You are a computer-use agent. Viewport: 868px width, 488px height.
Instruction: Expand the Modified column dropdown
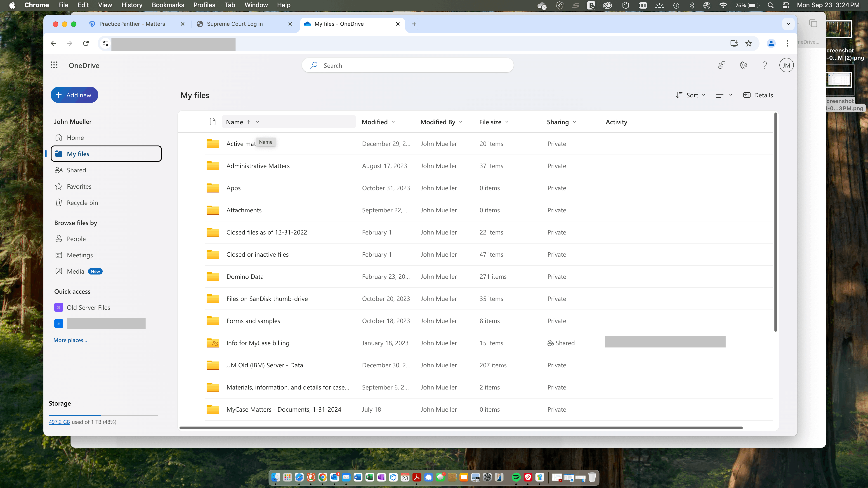393,122
